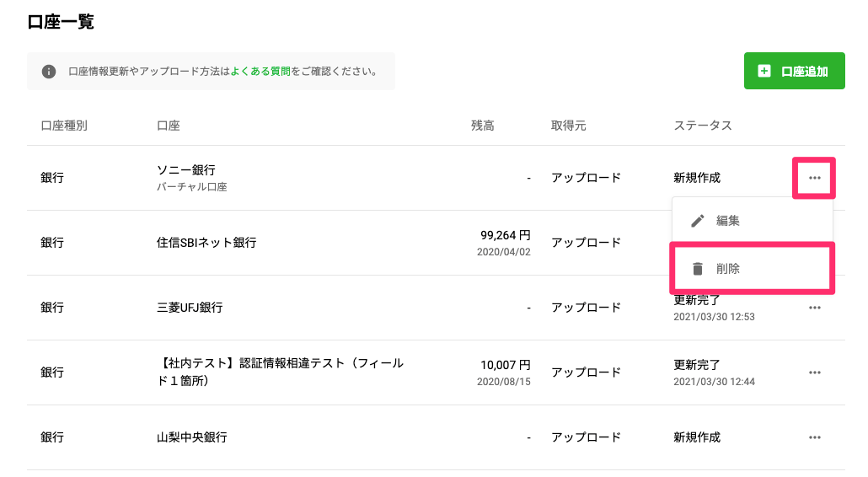The width and height of the screenshot is (868, 477).
Task: Open the three-dot menu for ソニー銀行
Action: [814, 178]
